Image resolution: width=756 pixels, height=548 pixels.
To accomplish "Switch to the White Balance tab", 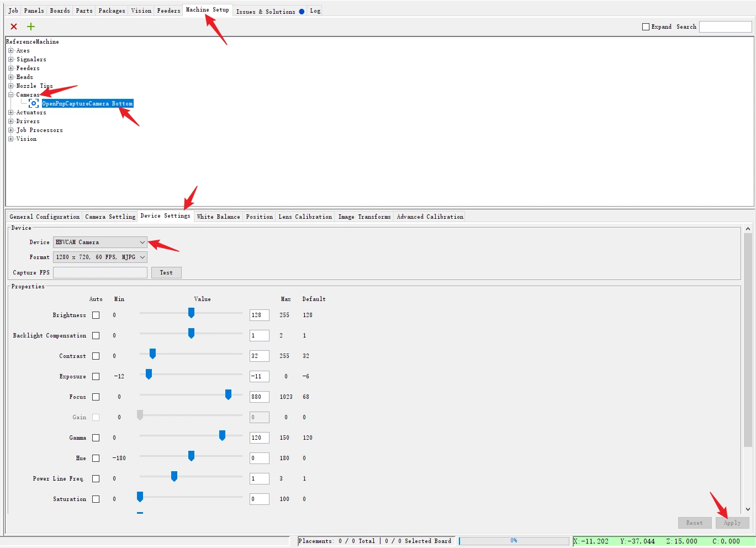I will (x=218, y=217).
